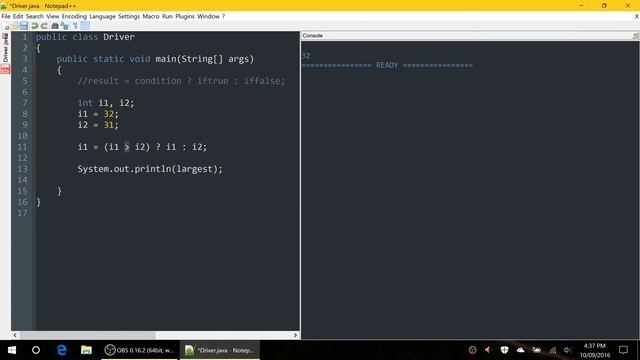Open the Search menu
The width and height of the screenshot is (640, 360).
coord(35,16)
